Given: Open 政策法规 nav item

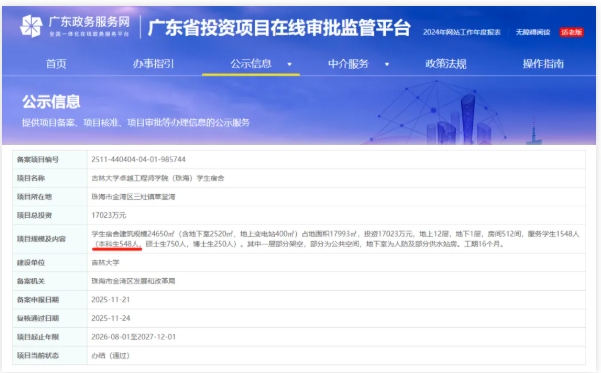Looking at the screenshot, I should tap(446, 64).
